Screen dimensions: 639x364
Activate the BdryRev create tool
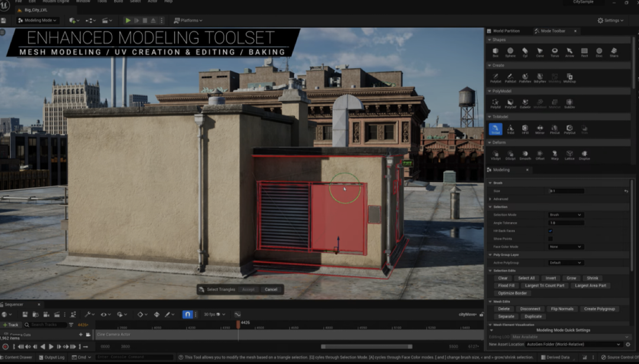[540, 78]
